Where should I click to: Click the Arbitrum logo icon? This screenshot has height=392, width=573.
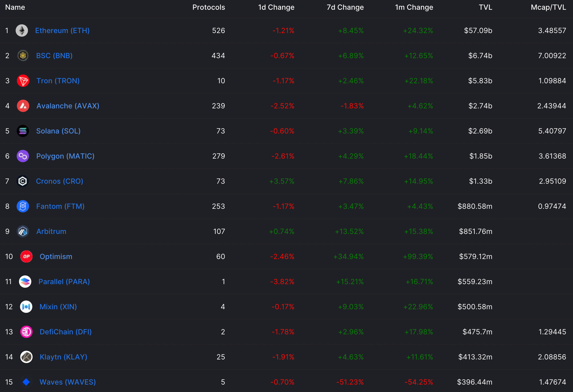(23, 231)
